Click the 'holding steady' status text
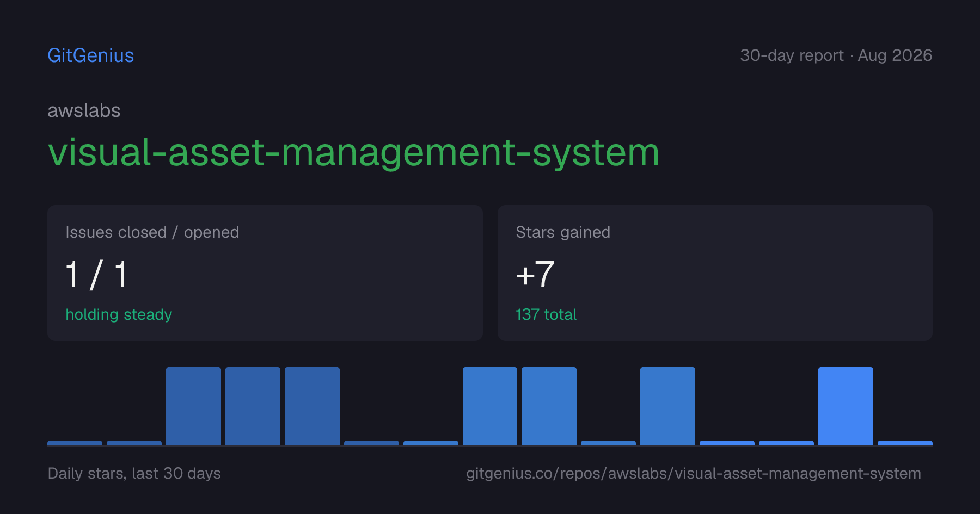The image size is (980, 514). click(119, 314)
